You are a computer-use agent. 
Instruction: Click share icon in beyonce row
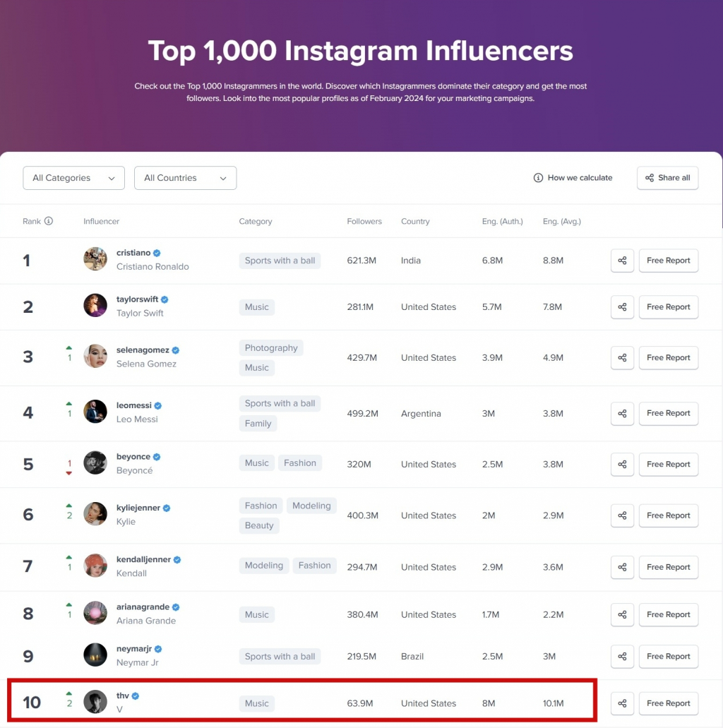(x=622, y=465)
